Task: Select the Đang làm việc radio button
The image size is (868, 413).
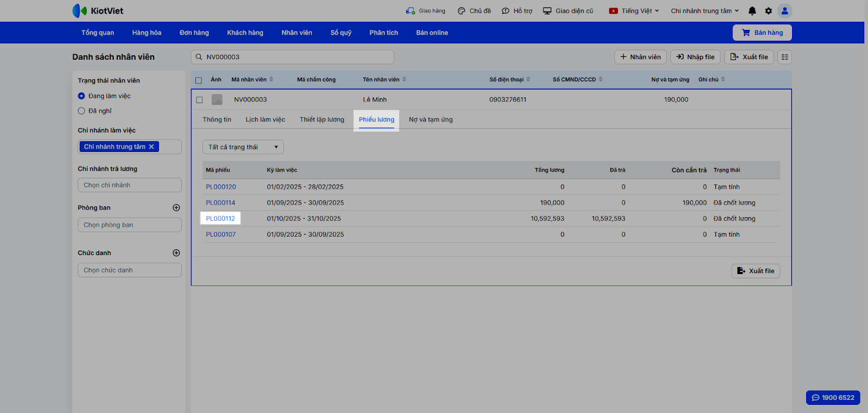Action: pyautogui.click(x=81, y=96)
